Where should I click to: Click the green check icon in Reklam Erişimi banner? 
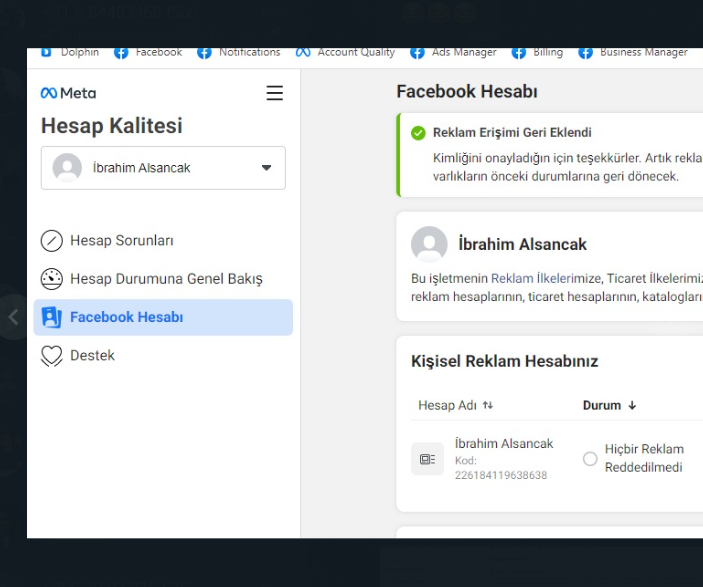pyautogui.click(x=418, y=133)
